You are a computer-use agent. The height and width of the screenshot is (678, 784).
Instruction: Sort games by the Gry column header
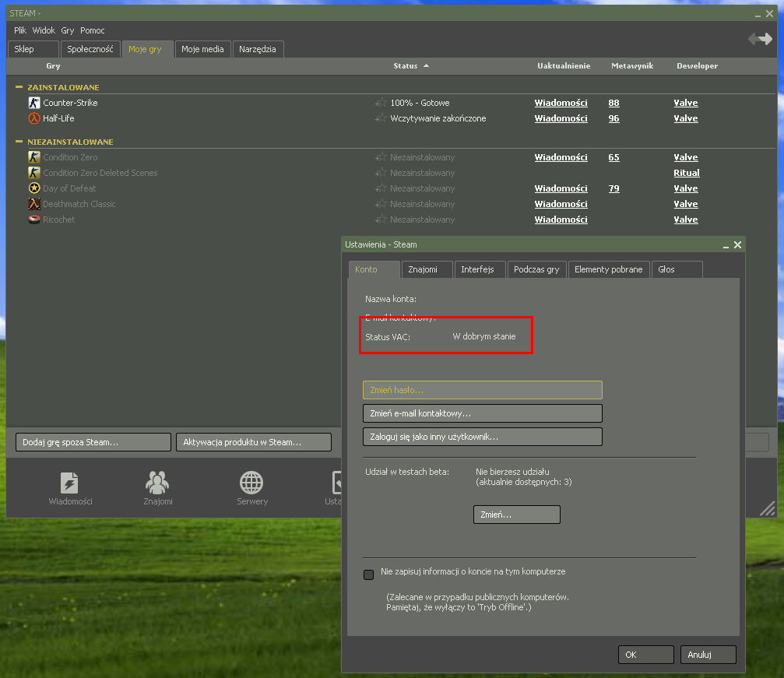[53, 66]
